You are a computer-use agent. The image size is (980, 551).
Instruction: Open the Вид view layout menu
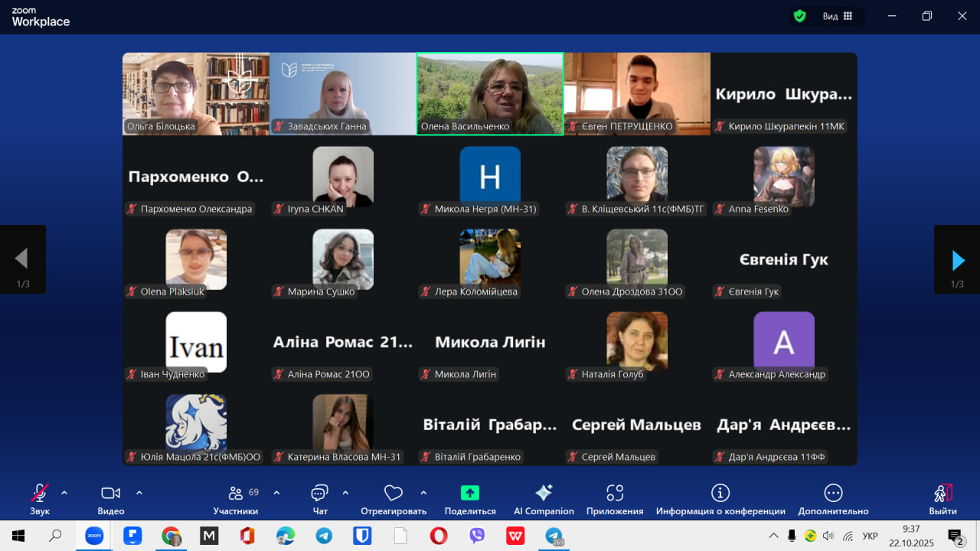tap(838, 16)
